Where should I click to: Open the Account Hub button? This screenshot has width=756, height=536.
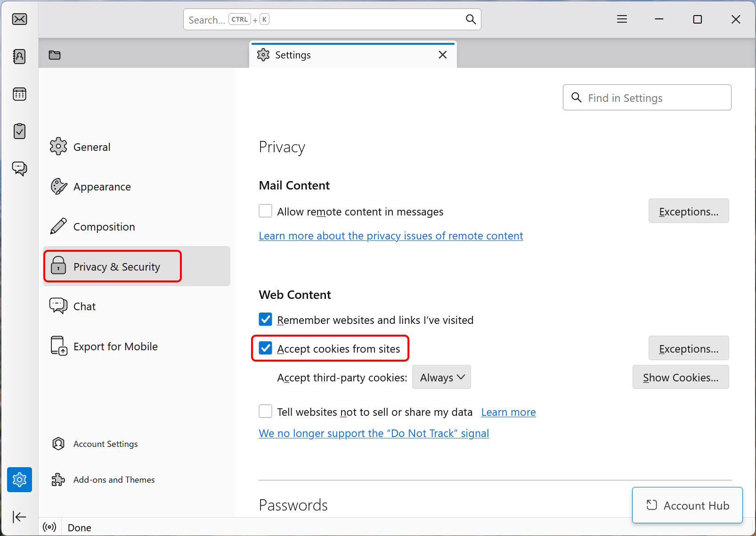(x=687, y=505)
